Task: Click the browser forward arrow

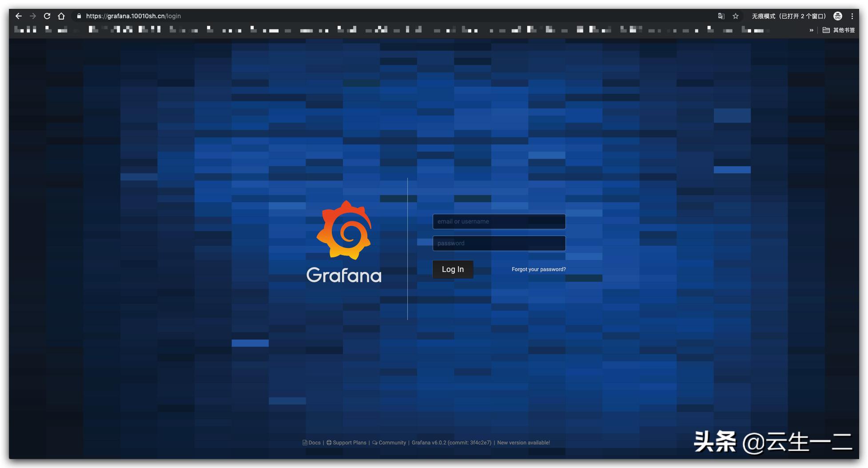Action: pyautogui.click(x=33, y=16)
